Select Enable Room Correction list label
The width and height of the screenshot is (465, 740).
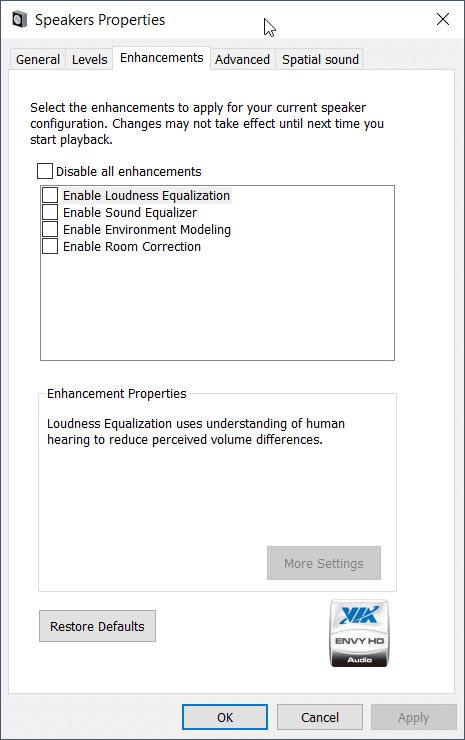point(132,246)
